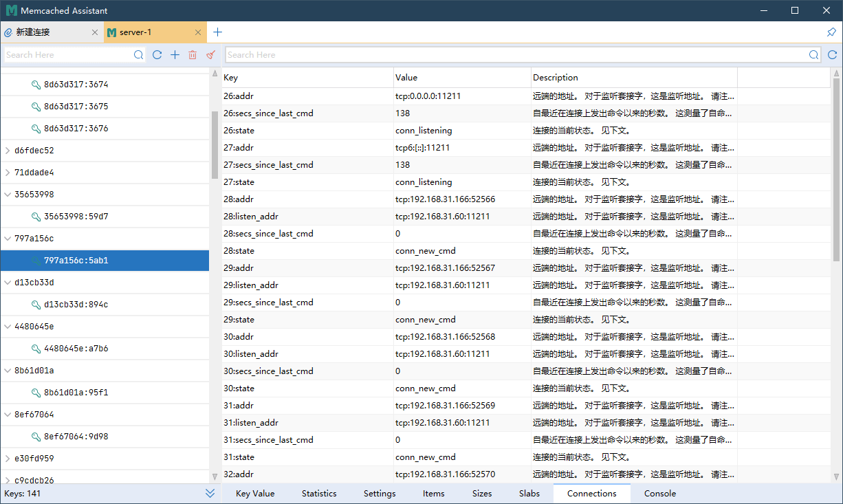Click the key icon beside 8d63d317:3675
The image size is (843, 504).
(x=36, y=107)
